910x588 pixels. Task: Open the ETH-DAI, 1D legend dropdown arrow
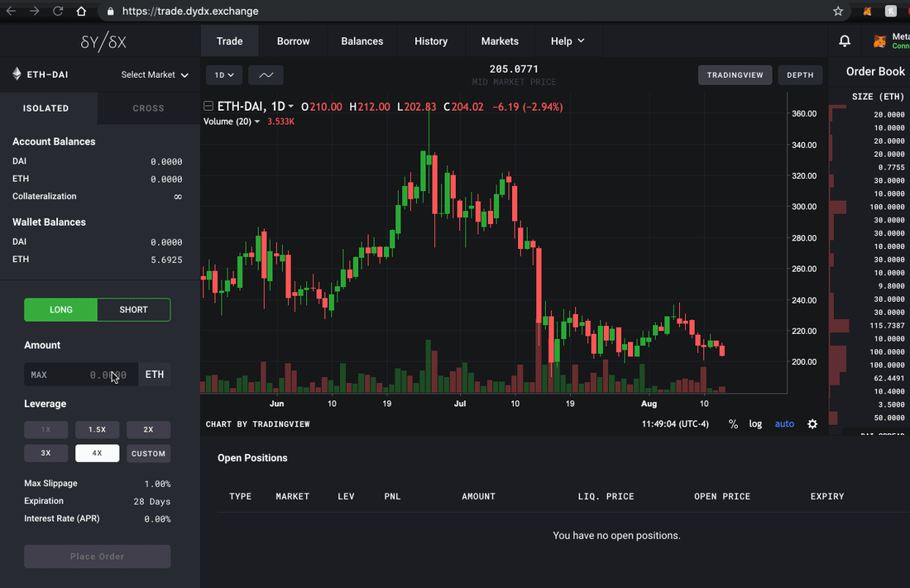click(x=290, y=106)
